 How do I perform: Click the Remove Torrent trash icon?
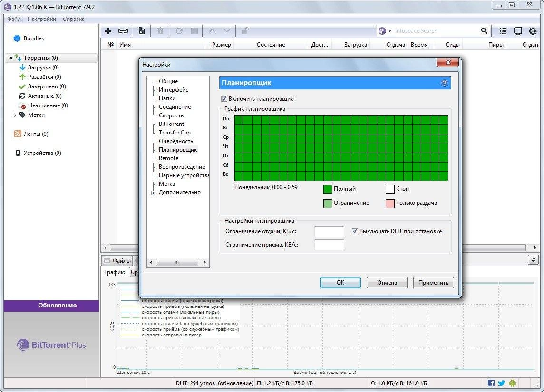point(160,31)
